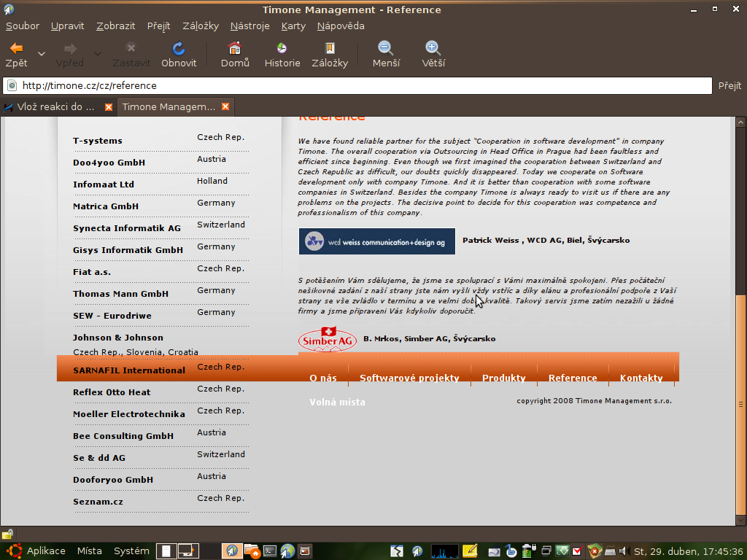Click the WCD weiss communication+design logo
The height and width of the screenshot is (560, 747).
[377, 241]
